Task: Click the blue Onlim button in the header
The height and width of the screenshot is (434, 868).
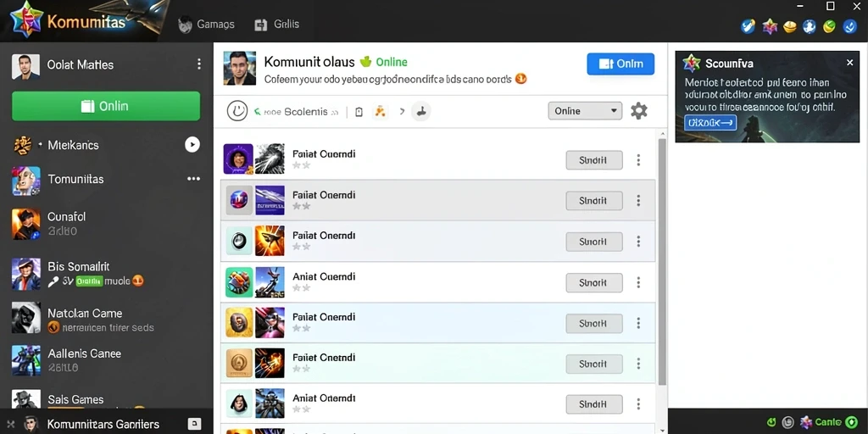Action: click(620, 64)
